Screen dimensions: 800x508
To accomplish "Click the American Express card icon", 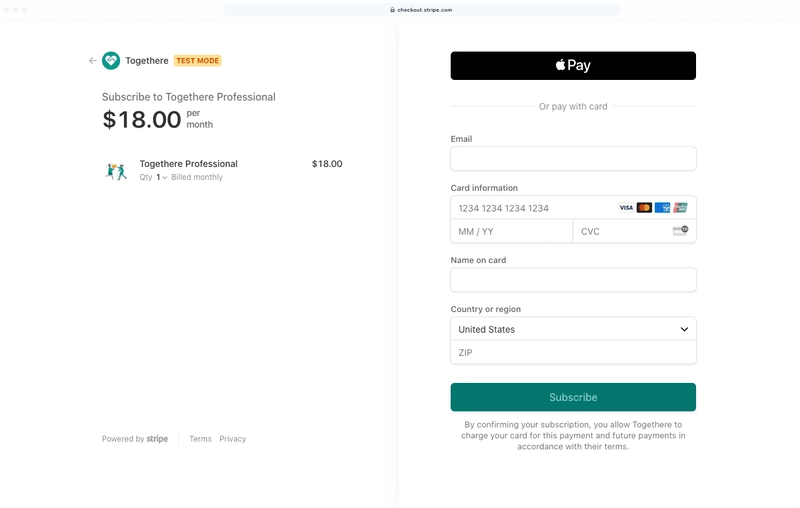I will [x=662, y=208].
